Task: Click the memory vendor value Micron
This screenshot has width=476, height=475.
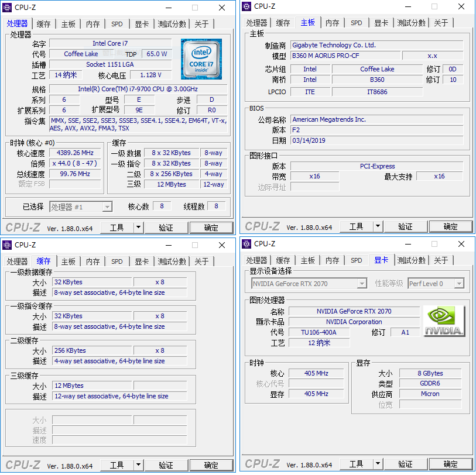Action: [430, 394]
